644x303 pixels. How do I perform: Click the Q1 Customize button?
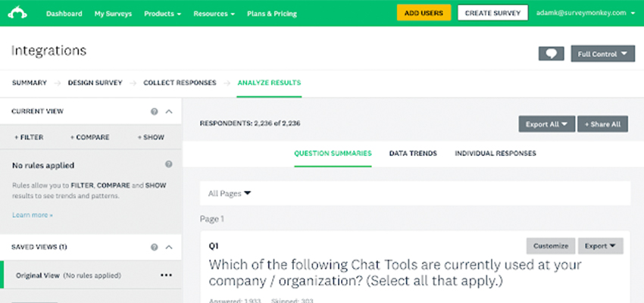click(551, 246)
